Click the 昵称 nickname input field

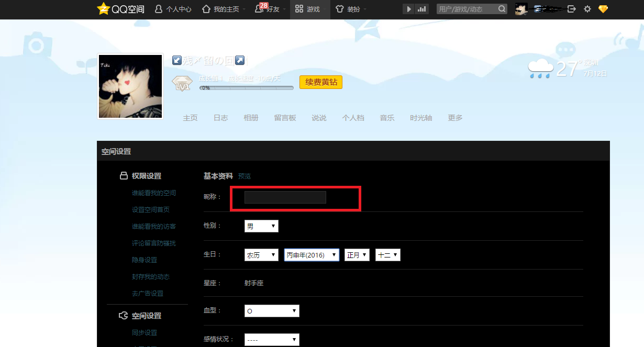285,197
